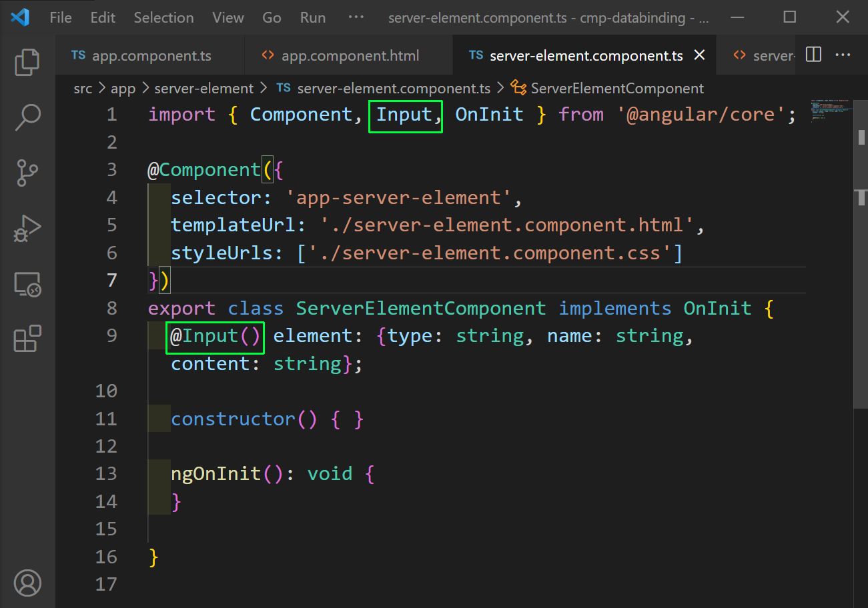Close the server-element.component.ts tab
Viewport: 868px width, 608px height.
click(700, 55)
